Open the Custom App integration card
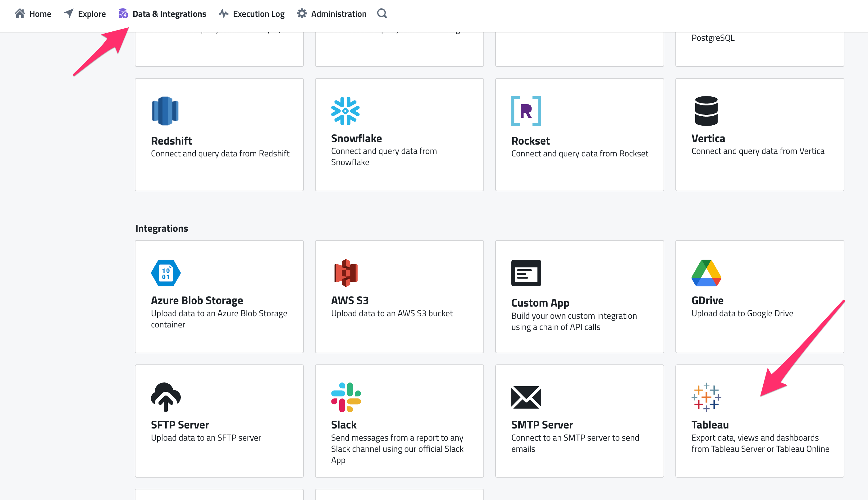 coord(579,297)
